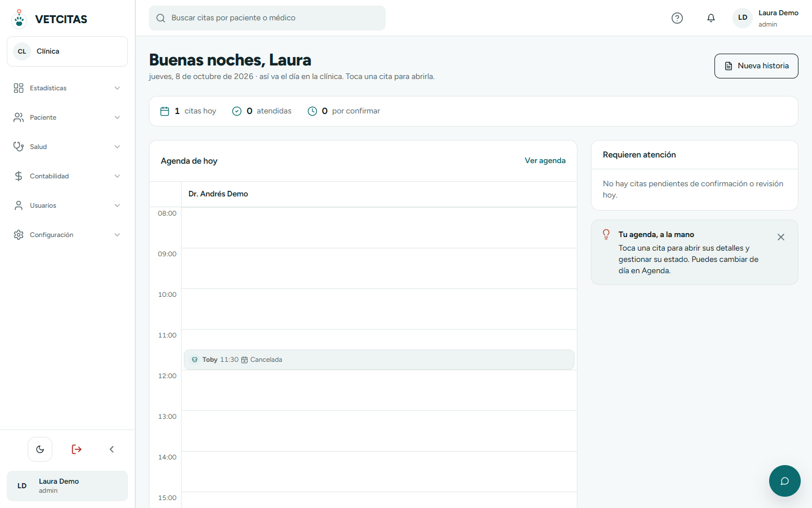Image resolution: width=812 pixels, height=508 pixels.
Task: Click the check-circle icon beside atendidas
Action: pos(237,111)
